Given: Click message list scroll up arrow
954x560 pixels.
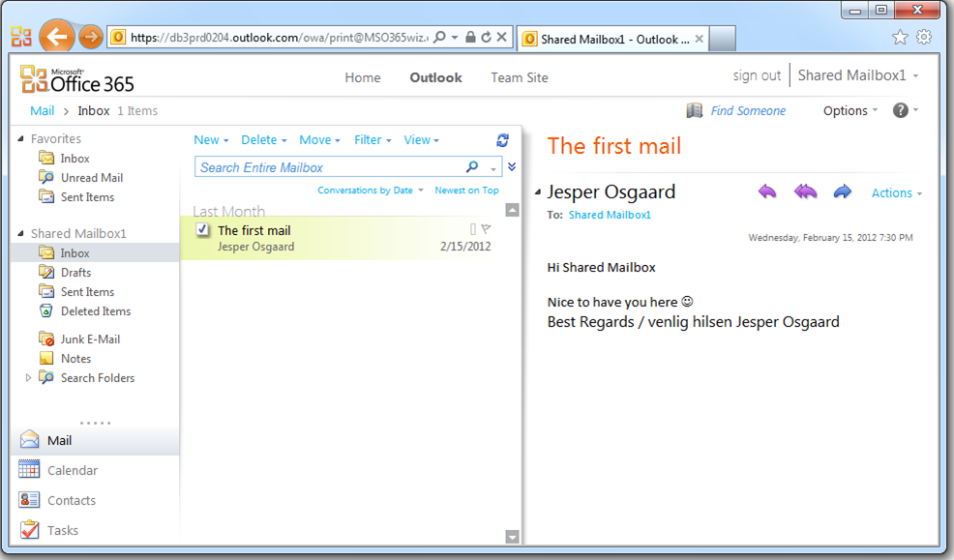Looking at the screenshot, I should pyautogui.click(x=512, y=211).
